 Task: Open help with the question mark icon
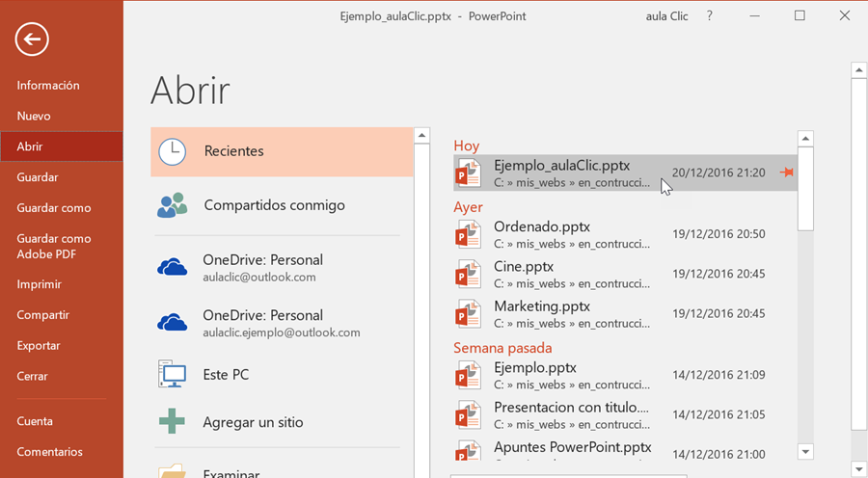click(x=710, y=16)
